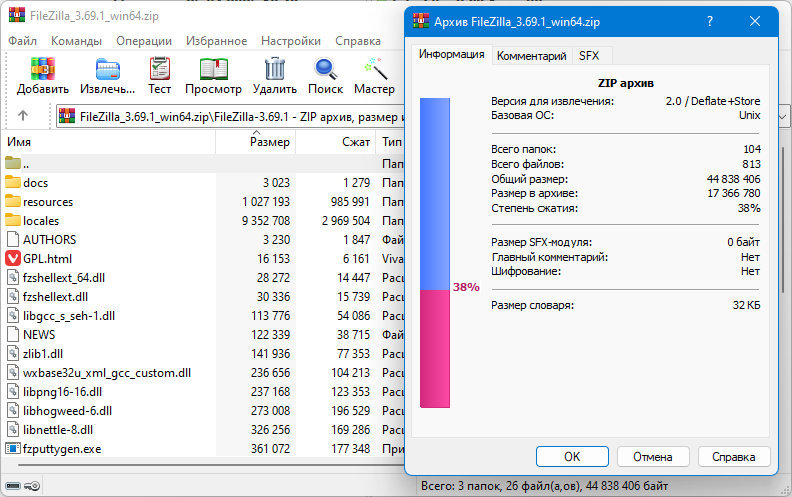Click the locales folder icon

click(x=13, y=220)
